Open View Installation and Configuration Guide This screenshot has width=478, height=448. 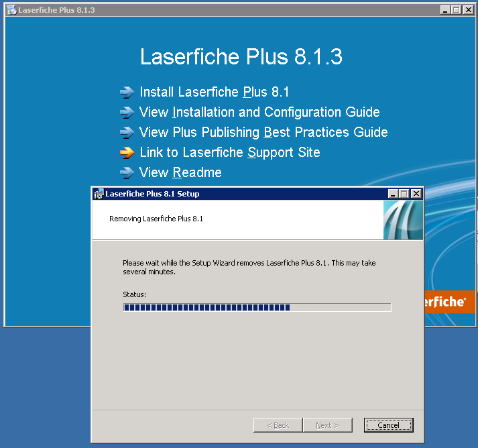[x=259, y=112]
